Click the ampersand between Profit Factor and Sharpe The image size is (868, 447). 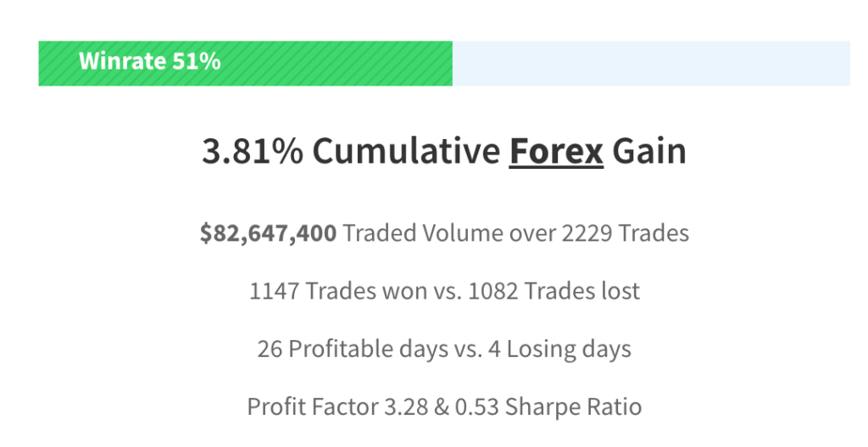[x=442, y=406]
